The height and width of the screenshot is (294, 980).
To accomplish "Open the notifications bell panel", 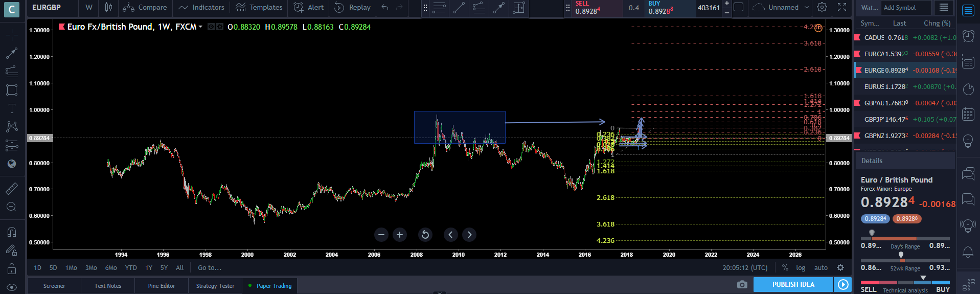I will tap(968, 252).
